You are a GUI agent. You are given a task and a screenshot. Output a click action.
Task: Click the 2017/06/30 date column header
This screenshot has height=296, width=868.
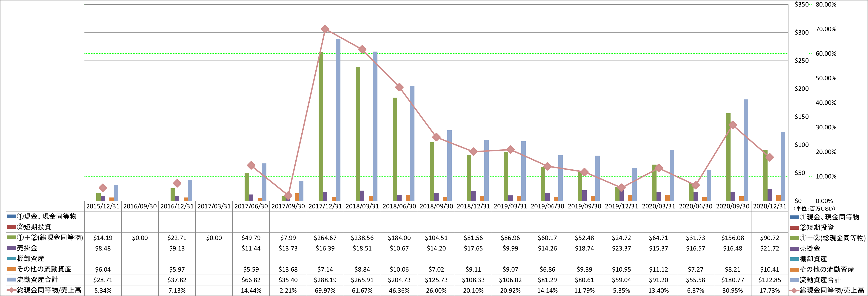point(251,206)
